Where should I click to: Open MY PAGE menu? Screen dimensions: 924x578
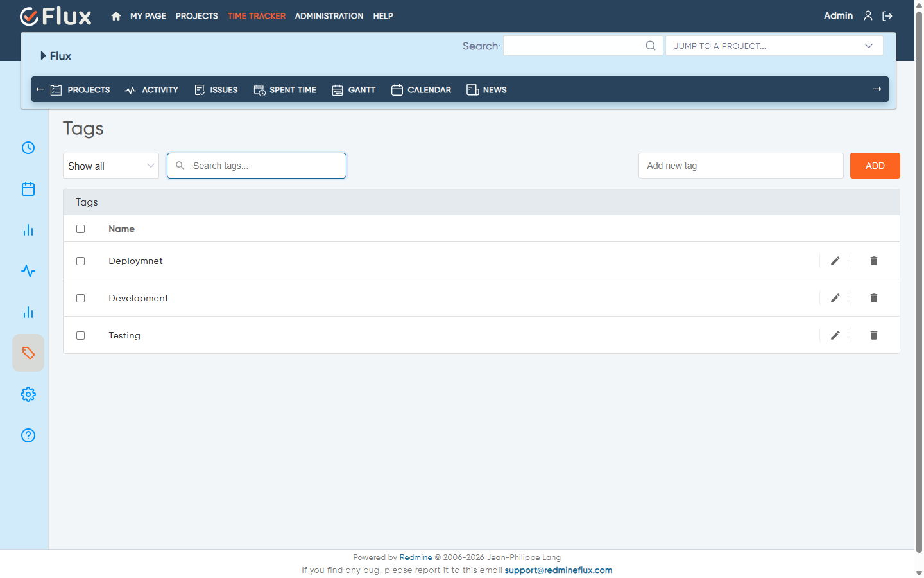pyautogui.click(x=148, y=16)
